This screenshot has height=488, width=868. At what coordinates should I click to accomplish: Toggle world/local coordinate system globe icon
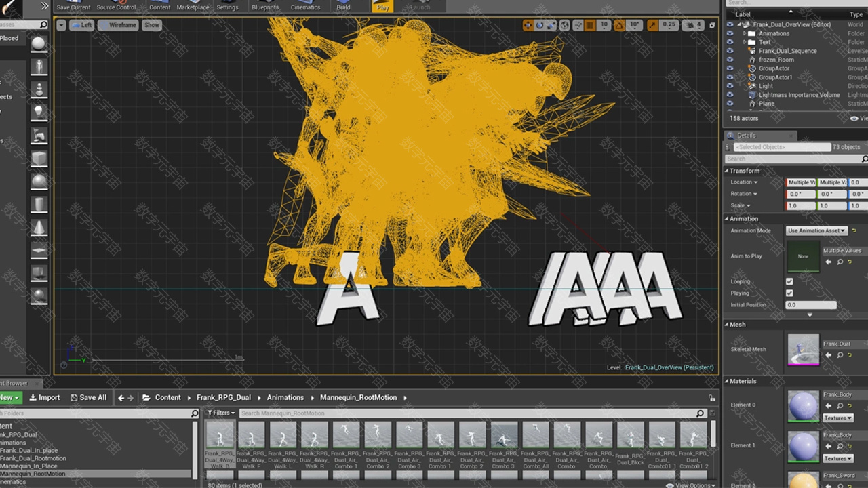564,25
